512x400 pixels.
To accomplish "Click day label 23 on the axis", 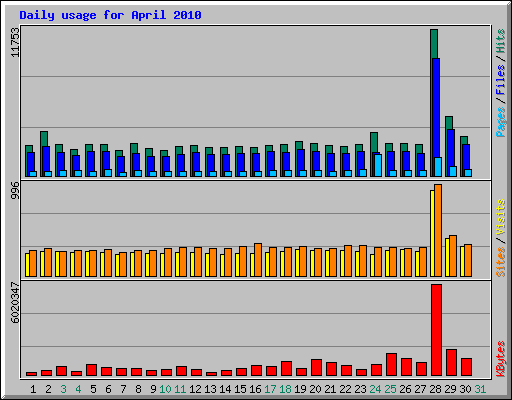I will point(360,389).
